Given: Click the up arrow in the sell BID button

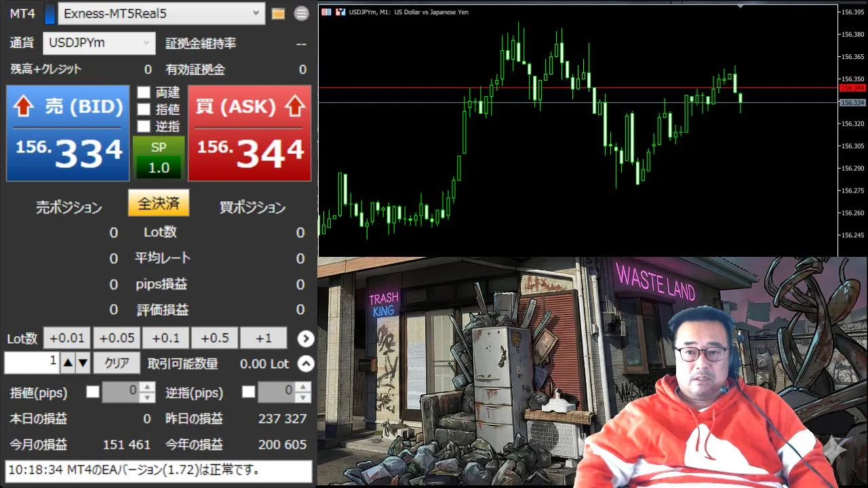Looking at the screenshot, I should pyautogui.click(x=23, y=106).
